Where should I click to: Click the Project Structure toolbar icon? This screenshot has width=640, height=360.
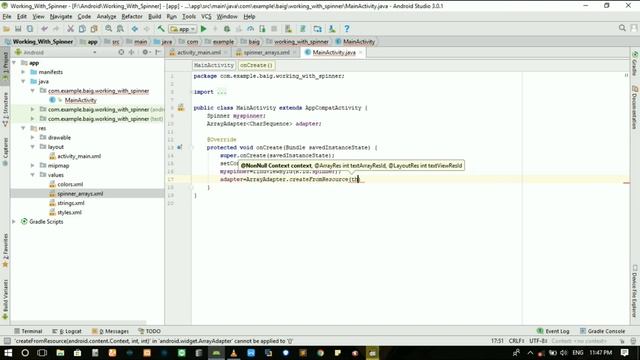pyautogui.click(x=318, y=29)
